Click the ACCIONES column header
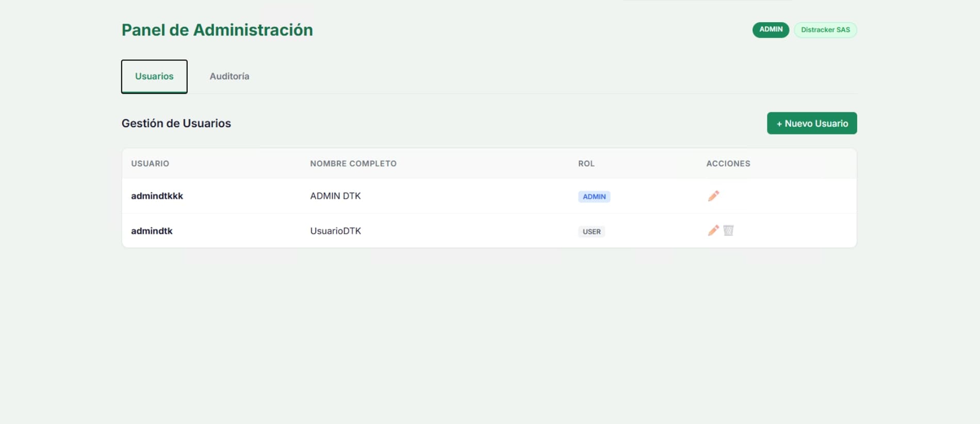The image size is (980, 424). 728,163
